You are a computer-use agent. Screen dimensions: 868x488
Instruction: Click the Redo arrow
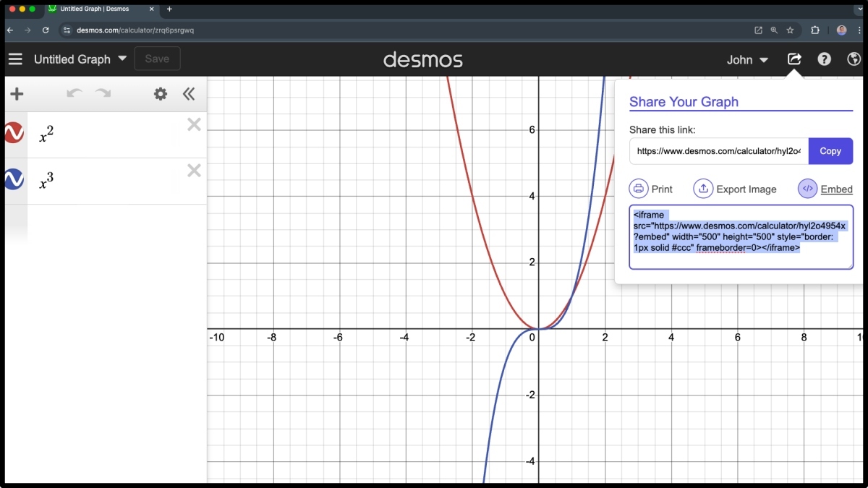(102, 93)
